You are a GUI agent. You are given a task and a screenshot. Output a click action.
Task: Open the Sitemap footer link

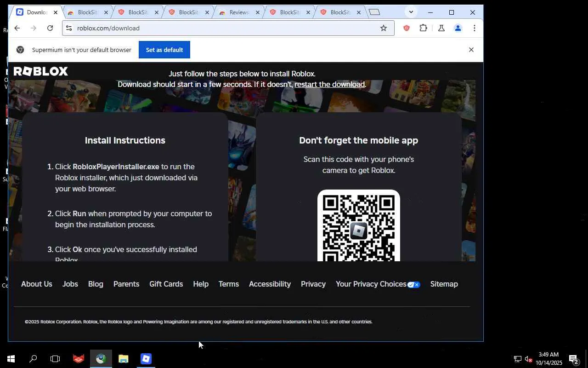click(x=444, y=284)
